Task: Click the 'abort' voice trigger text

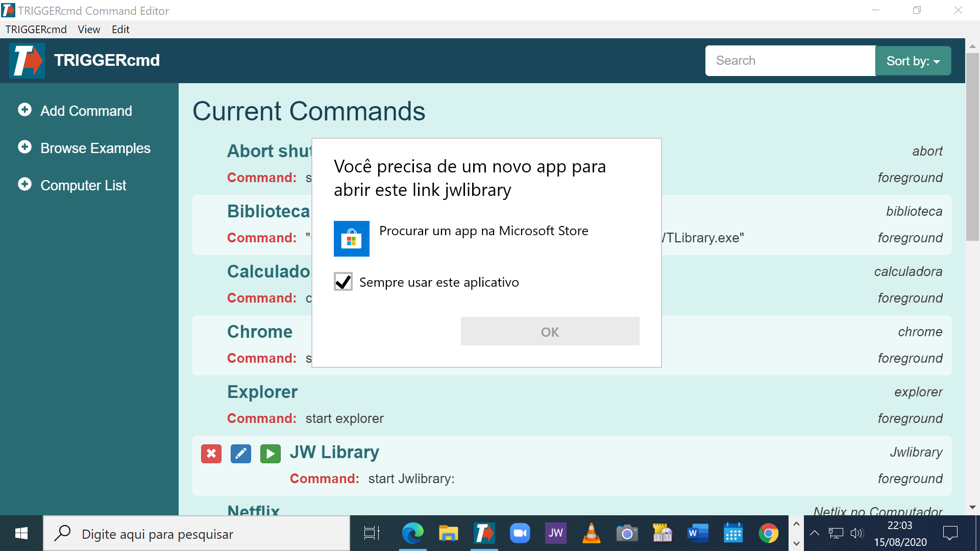Action: 927,151
